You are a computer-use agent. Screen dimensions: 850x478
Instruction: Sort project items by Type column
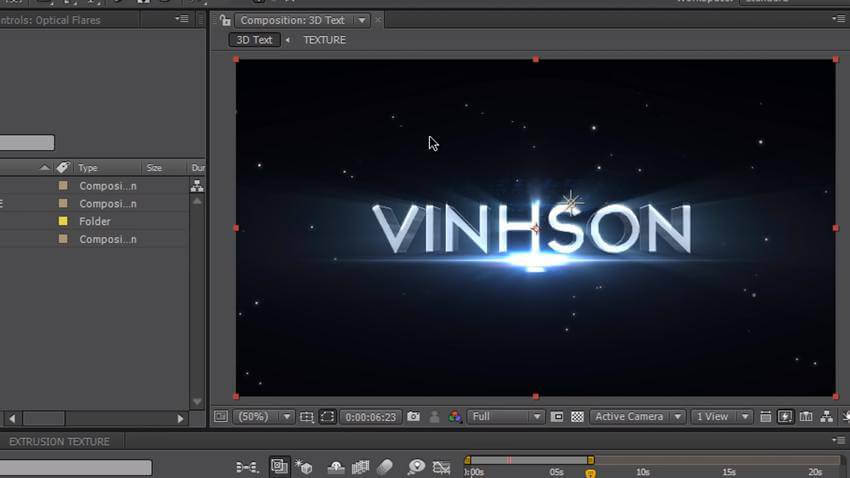click(x=87, y=168)
